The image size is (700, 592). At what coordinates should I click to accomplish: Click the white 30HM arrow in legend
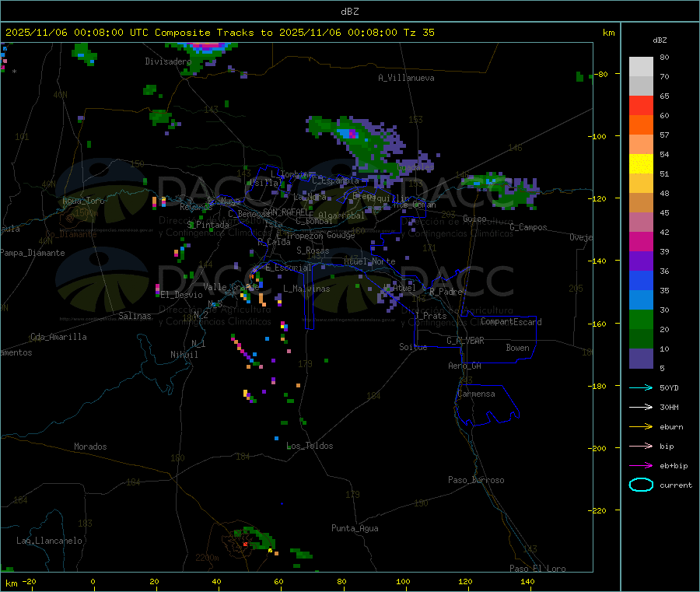[641, 407]
